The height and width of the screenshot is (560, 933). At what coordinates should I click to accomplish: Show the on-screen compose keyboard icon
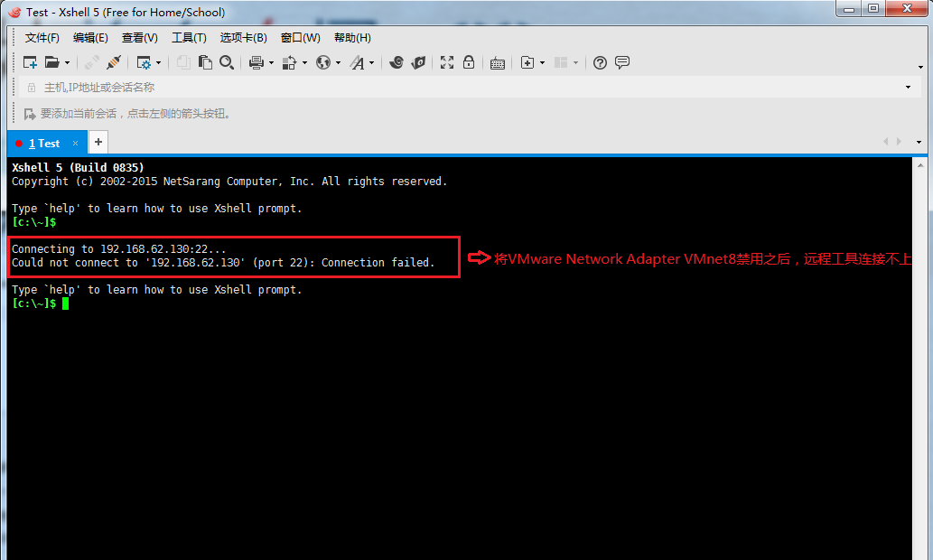click(x=498, y=62)
